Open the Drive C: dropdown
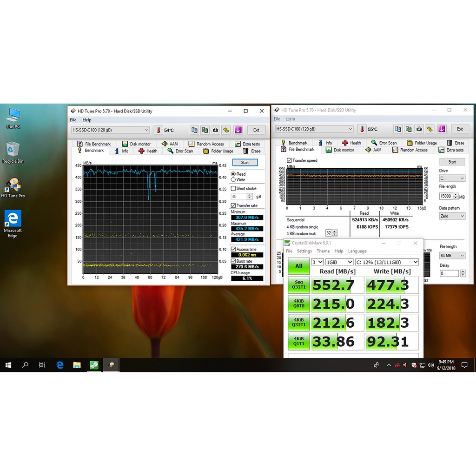 coord(452,178)
